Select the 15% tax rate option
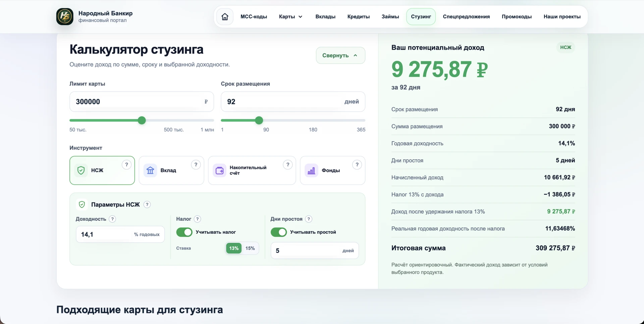The image size is (644, 324). tap(250, 248)
